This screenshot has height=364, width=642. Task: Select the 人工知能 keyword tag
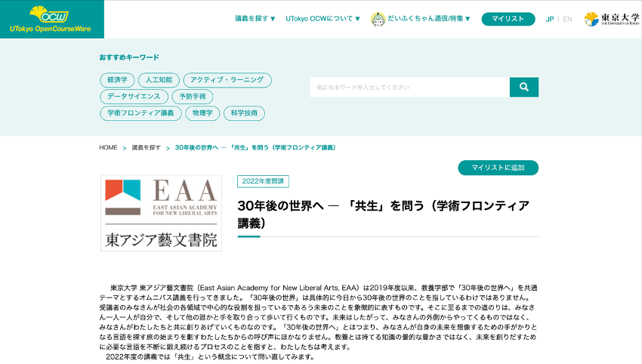(159, 80)
